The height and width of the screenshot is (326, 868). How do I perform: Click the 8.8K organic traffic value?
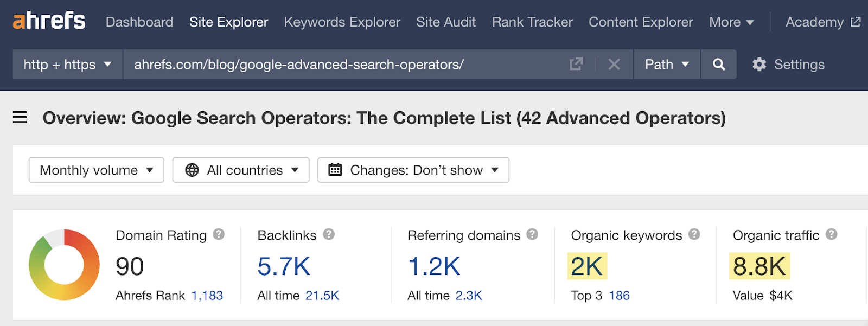tap(759, 266)
